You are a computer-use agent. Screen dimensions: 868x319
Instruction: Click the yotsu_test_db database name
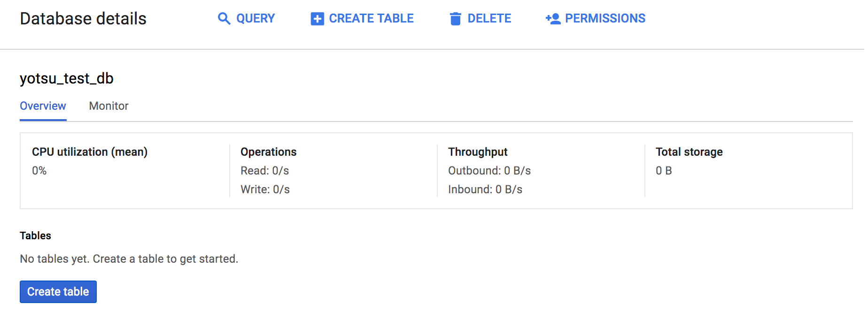[66, 78]
